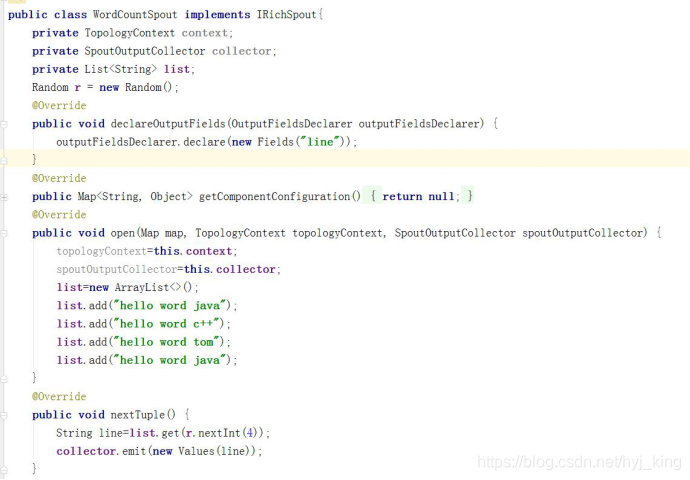Click the IRichSpout interface name
The width and height of the screenshot is (690, 480).
[286, 15]
